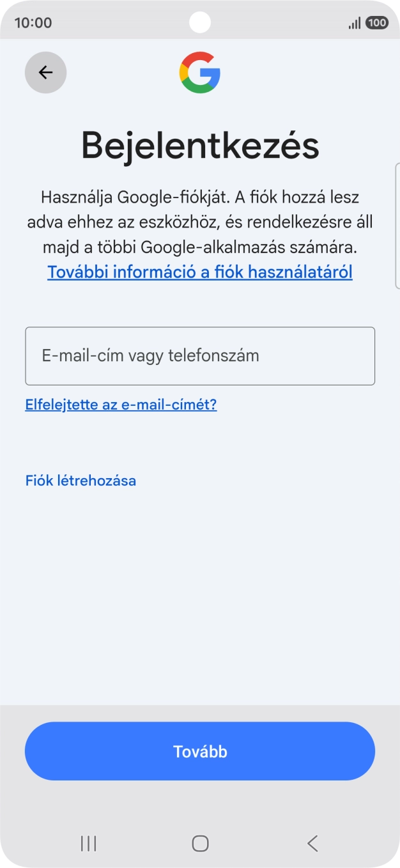Tap the back navigation key at bottom right

tap(312, 843)
